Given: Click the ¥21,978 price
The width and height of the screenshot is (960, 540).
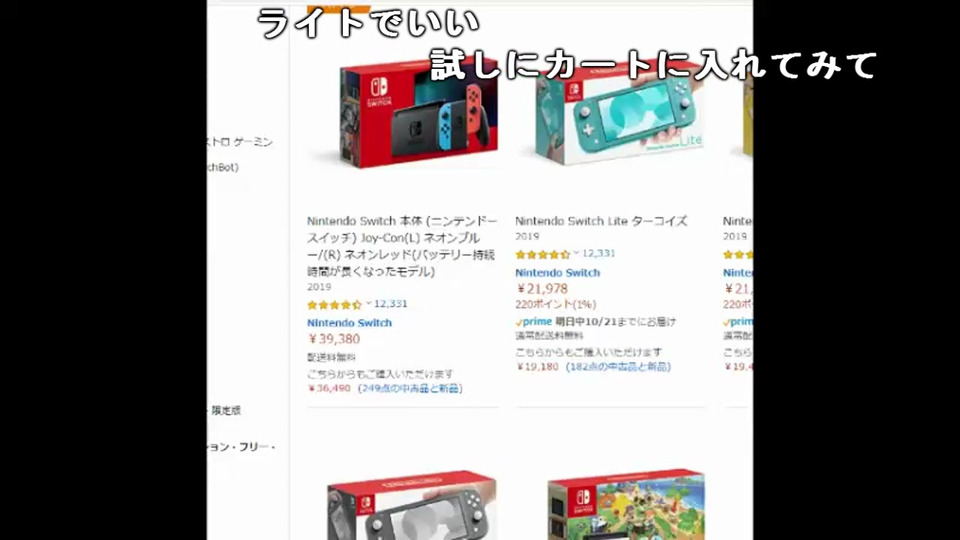Looking at the screenshot, I should tap(542, 288).
